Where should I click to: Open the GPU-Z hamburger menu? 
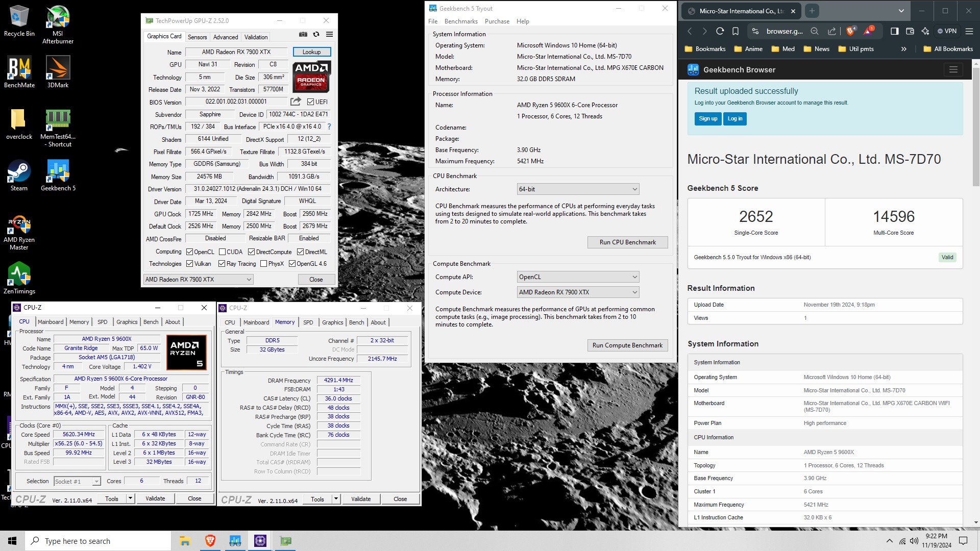330,34
